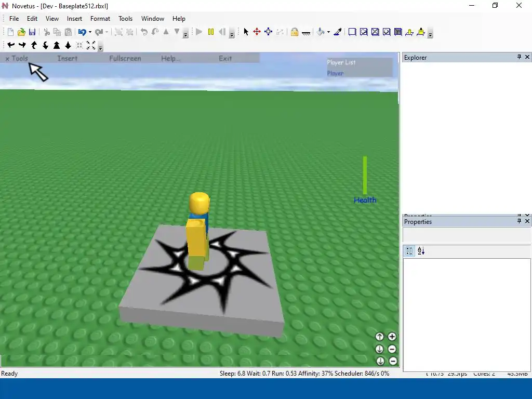Screen dimensions: 532x399
Task: Click the Copy icon in toolbar
Action: pos(57,32)
